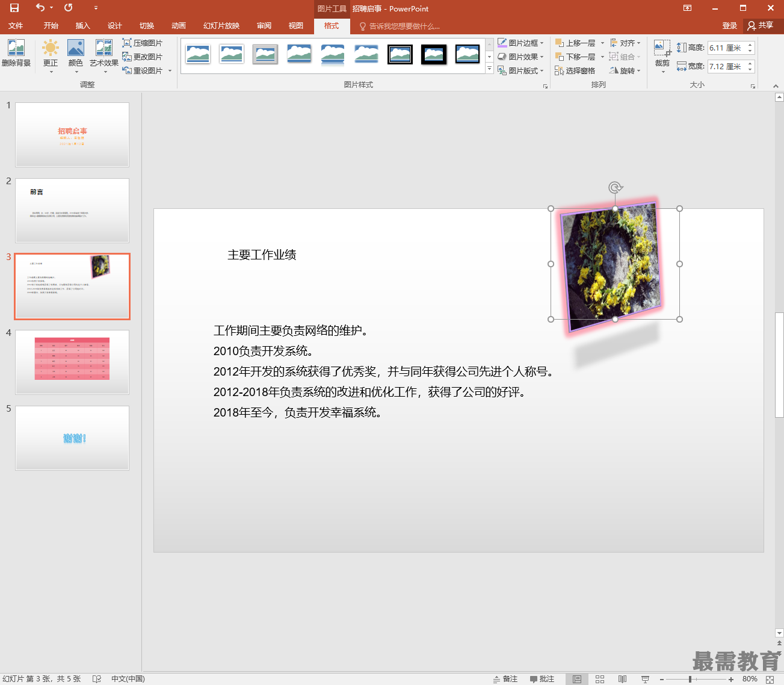
Task: Open Picture Layout (图片版式) dropdown
Action: click(520, 70)
